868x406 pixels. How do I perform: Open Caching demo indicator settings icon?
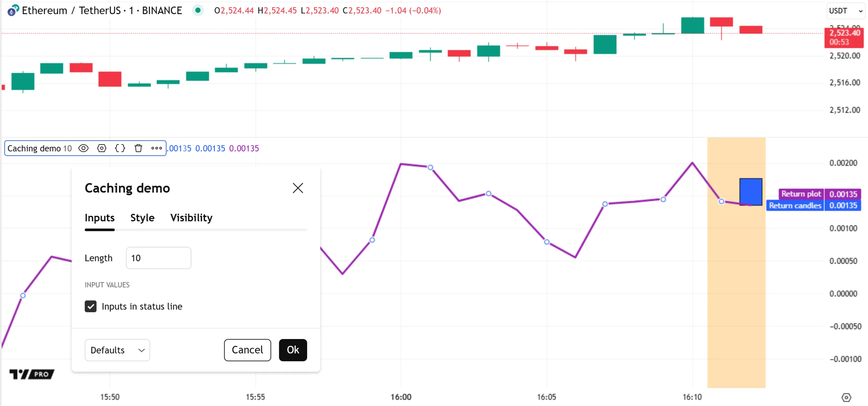tap(101, 148)
